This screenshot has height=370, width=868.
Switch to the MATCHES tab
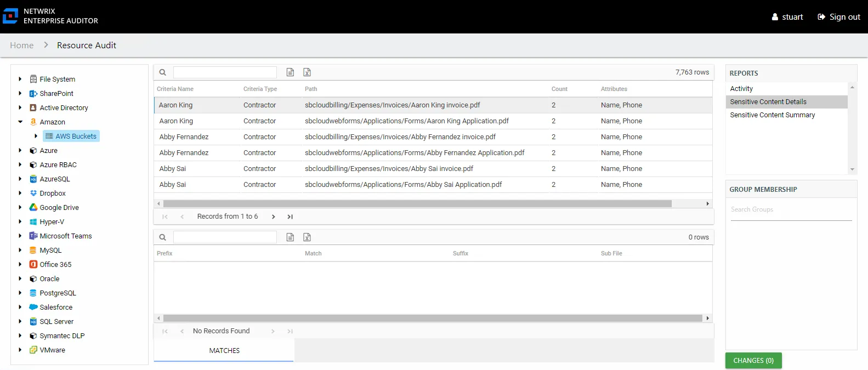point(224,351)
